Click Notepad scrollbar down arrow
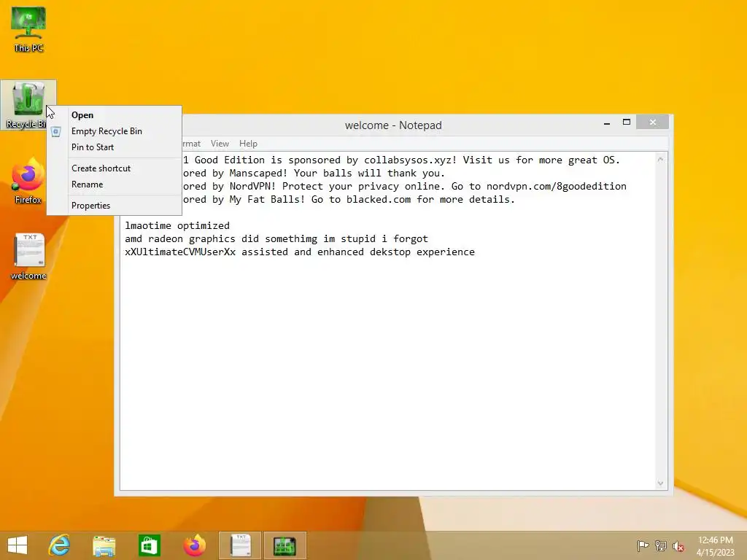The image size is (747, 560). tap(660, 483)
